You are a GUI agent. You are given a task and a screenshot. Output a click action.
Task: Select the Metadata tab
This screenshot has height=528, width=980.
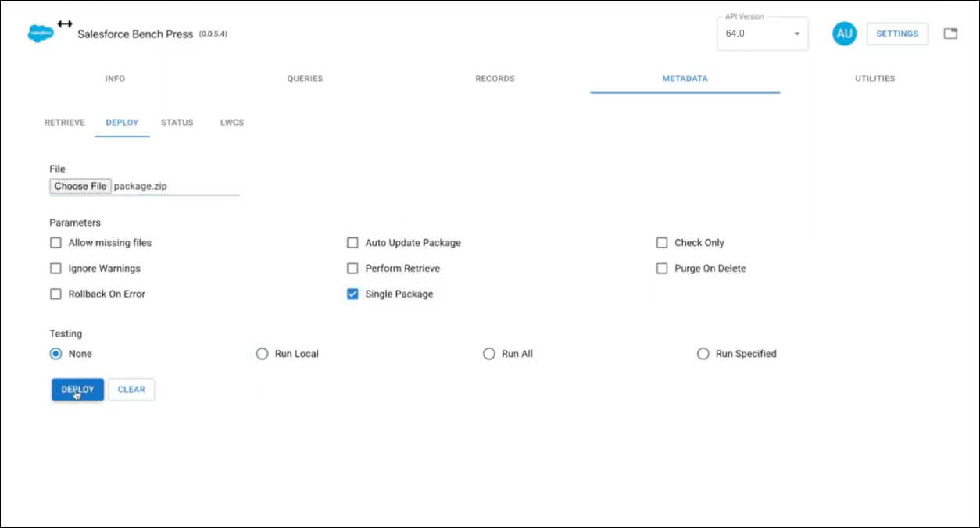point(685,79)
